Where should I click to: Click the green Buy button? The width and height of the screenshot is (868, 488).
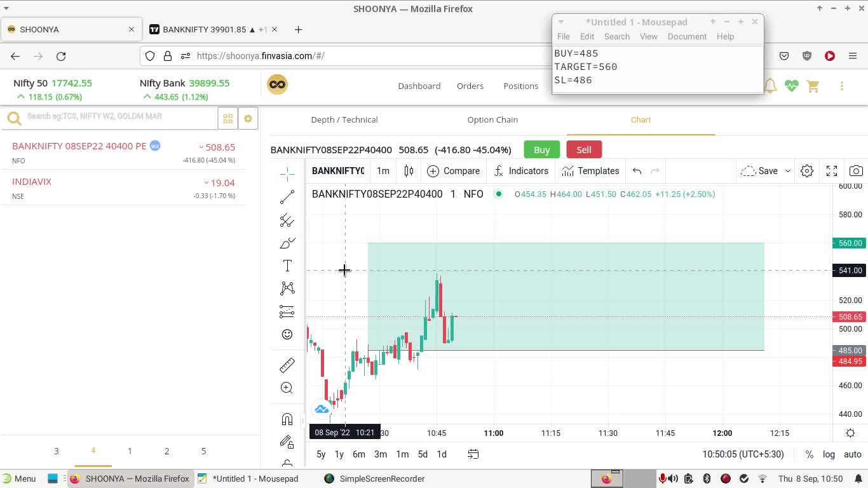(542, 150)
